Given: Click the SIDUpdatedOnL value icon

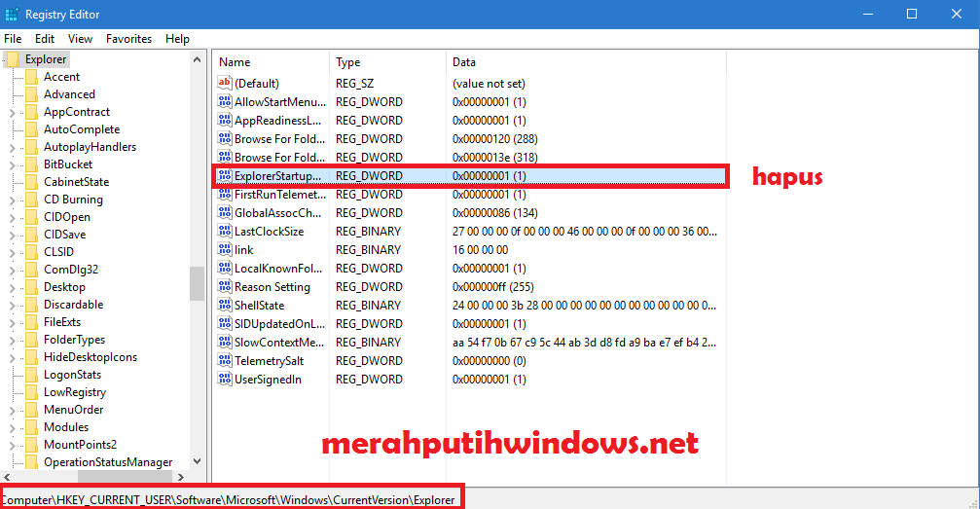Looking at the screenshot, I should tap(225, 323).
